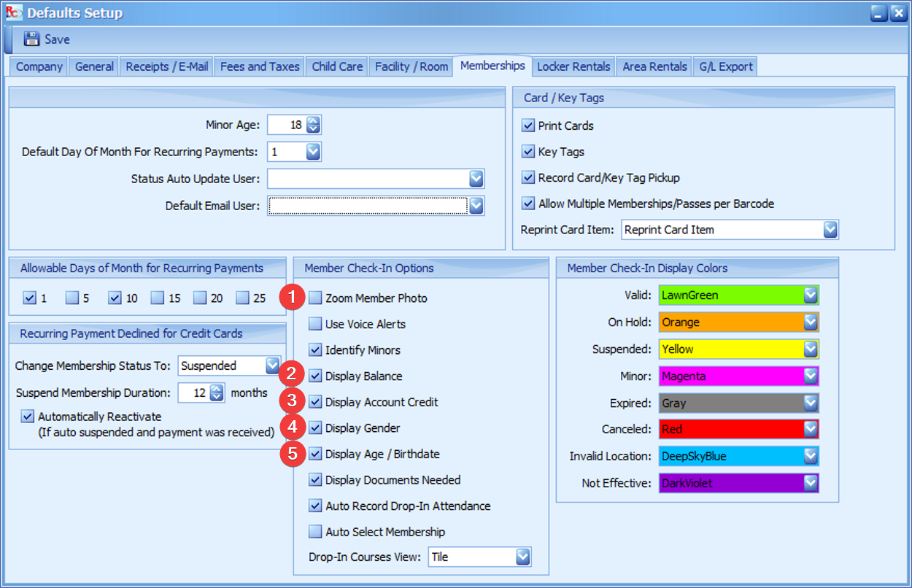Viewport: 912px width, 588px height.
Task: Open Default Day Of Month dropdown
Action: pyautogui.click(x=313, y=152)
